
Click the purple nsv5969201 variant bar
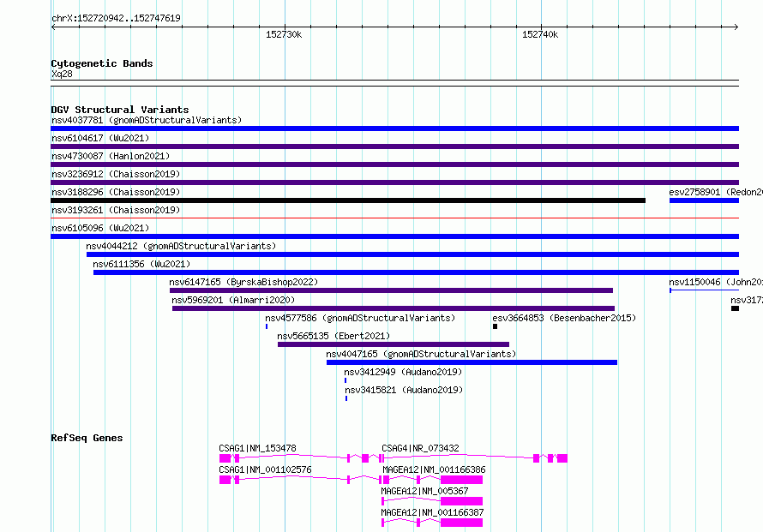point(394,308)
